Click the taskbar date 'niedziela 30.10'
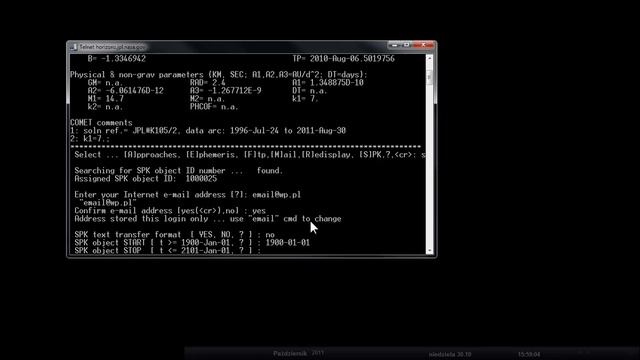This screenshot has height=360, width=640. point(450,354)
